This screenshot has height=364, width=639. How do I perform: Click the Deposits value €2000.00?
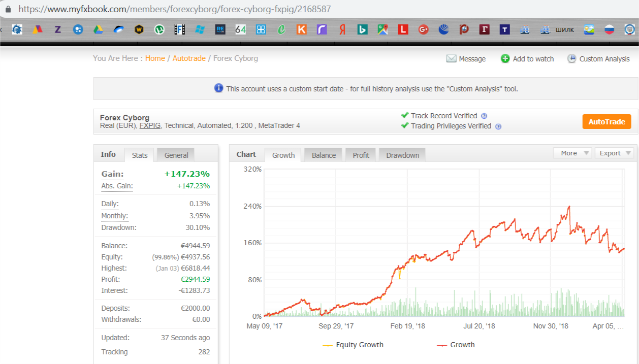(x=195, y=308)
